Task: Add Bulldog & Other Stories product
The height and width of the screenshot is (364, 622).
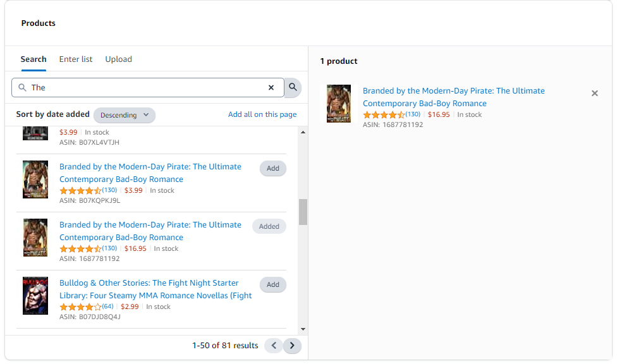Action: (x=272, y=285)
